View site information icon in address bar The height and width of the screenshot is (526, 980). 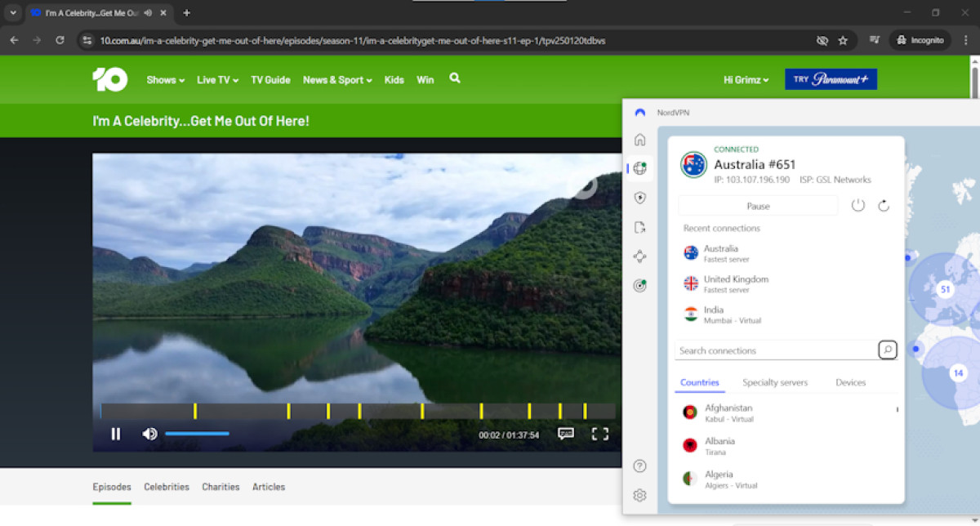tap(88, 40)
